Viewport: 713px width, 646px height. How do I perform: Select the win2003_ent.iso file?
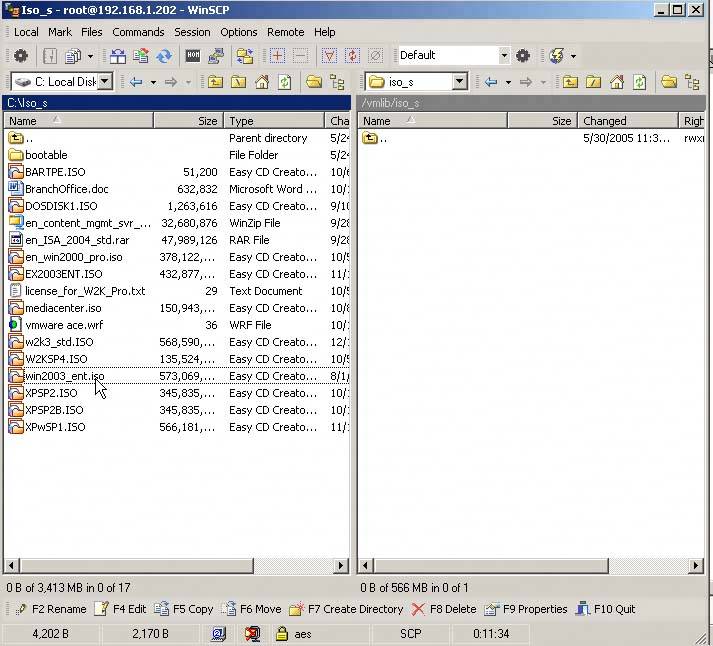point(64,376)
